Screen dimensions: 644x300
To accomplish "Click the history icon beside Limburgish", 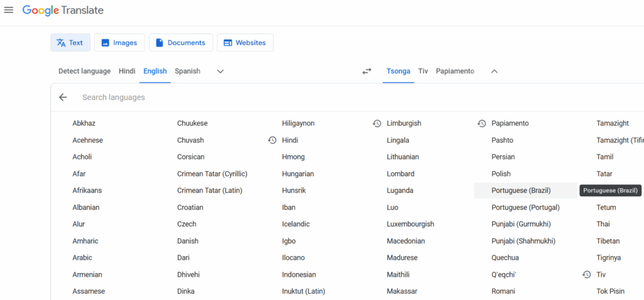I will (377, 124).
